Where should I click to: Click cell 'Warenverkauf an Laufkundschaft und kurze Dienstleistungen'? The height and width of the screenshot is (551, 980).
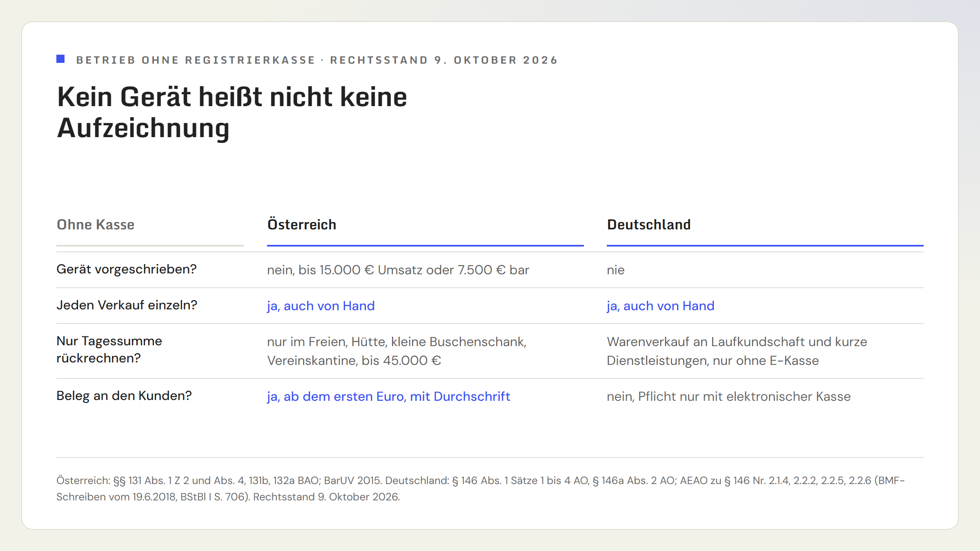click(x=737, y=351)
